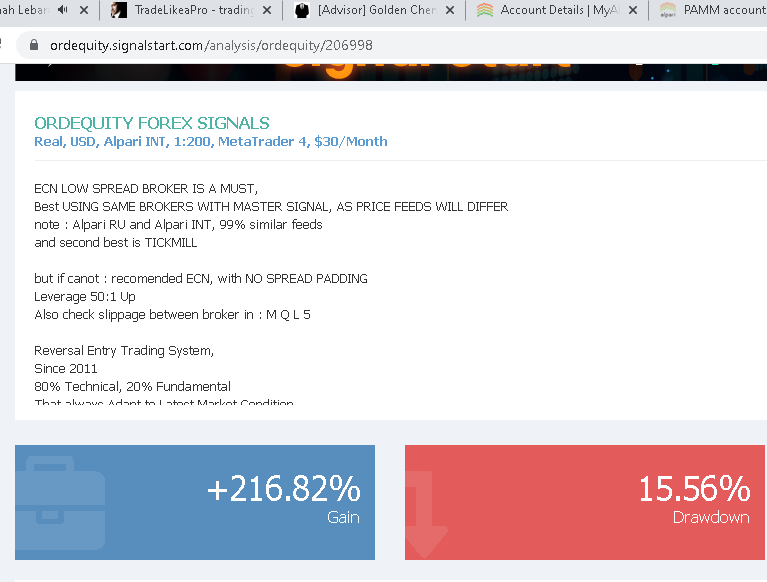Click the padlock site info icon

[x=34, y=45]
